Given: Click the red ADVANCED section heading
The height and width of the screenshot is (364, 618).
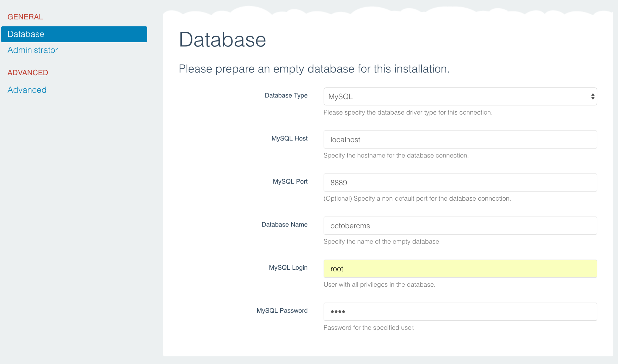Looking at the screenshot, I should click(x=28, y=73).
